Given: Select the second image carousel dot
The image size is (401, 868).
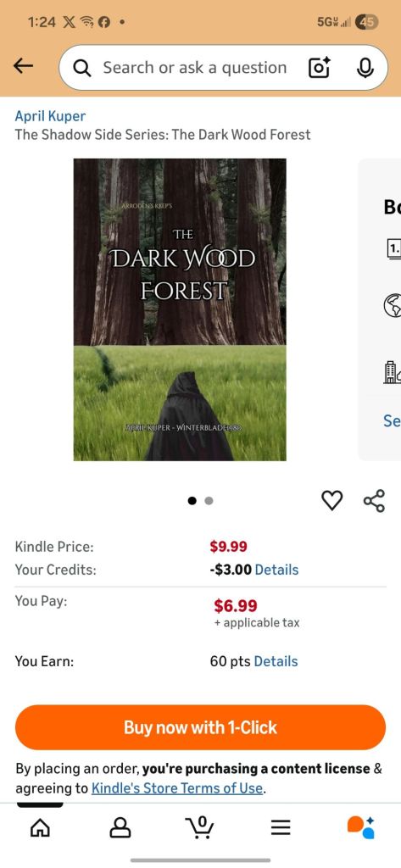Looking at the screenshot, I should (209, 500).
